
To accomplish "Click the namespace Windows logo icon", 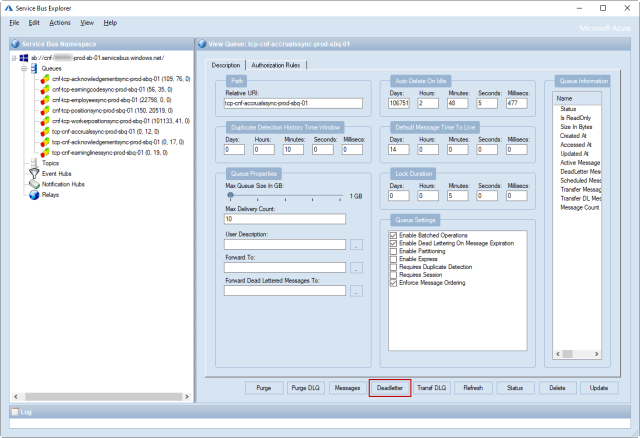I will tap(24, 58).
